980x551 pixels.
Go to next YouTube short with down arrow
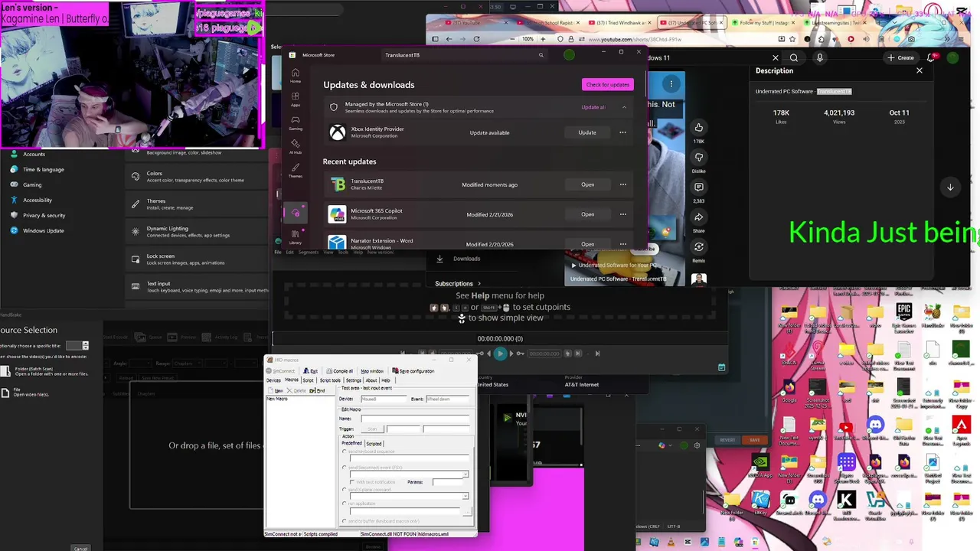pos(950,187)
